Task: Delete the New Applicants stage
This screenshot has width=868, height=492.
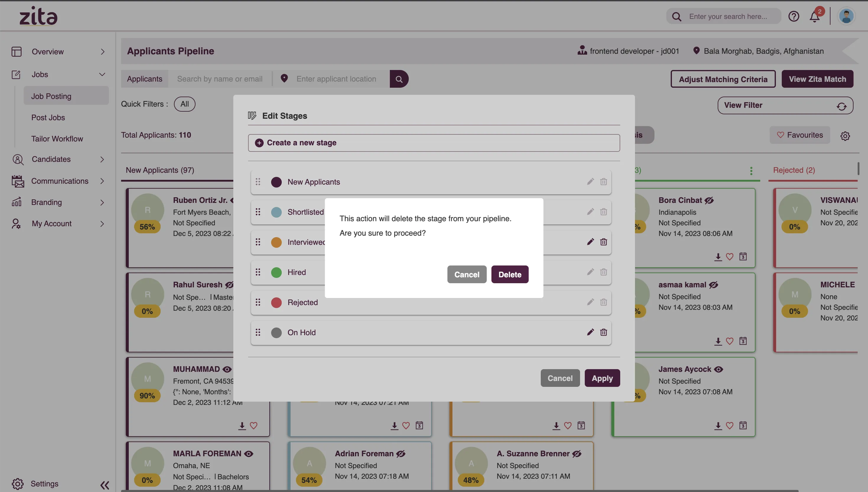Action: click(x=603, y=182)
